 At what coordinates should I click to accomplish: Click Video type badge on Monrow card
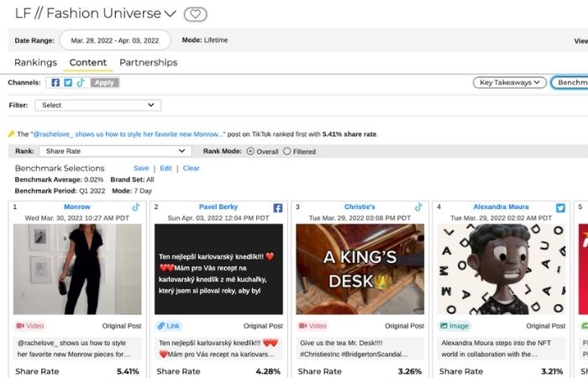[x=30, y=326]
